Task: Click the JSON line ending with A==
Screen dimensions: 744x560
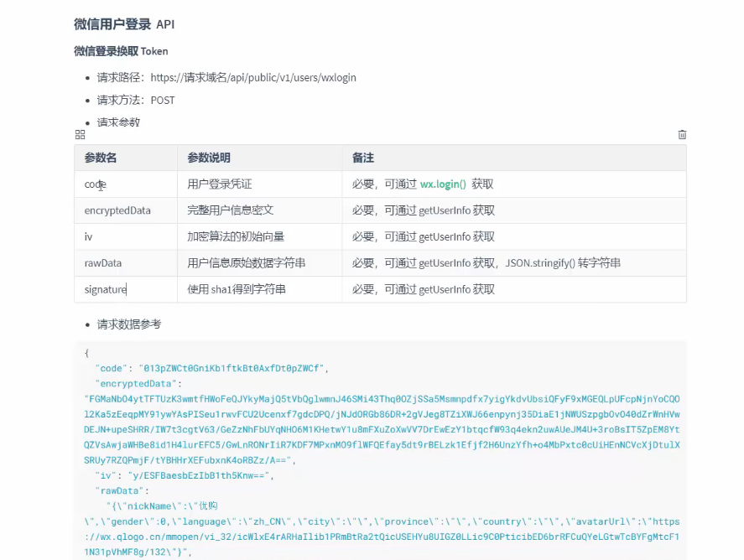Action: click(188, 460)
